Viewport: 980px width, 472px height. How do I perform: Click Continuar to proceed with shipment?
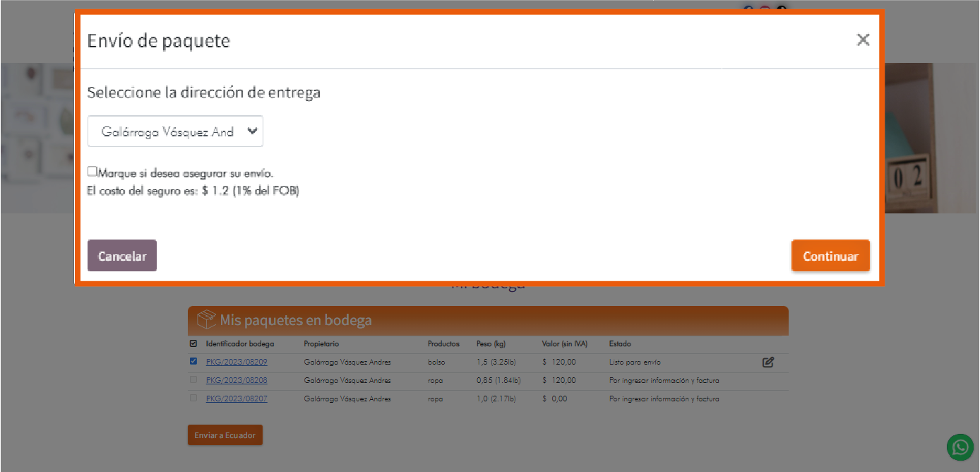coord(830,256)
